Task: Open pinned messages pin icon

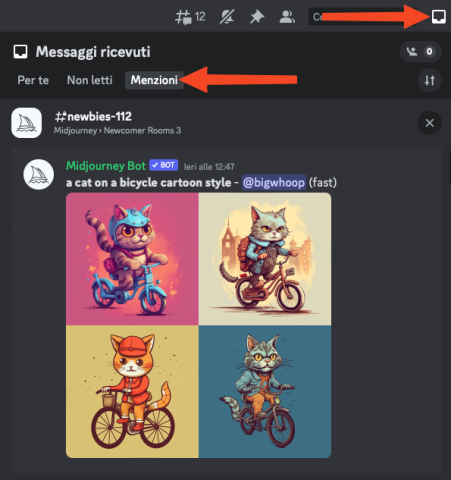Action: (257, 17)
